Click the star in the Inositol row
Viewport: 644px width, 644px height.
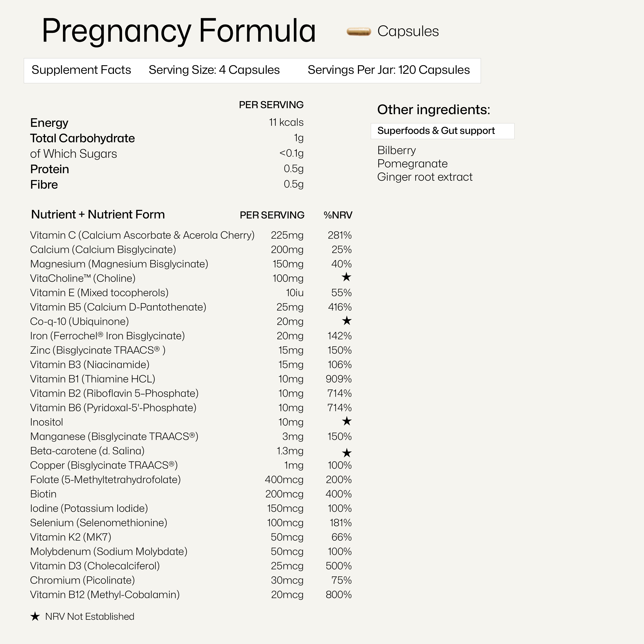coord(347,421)
